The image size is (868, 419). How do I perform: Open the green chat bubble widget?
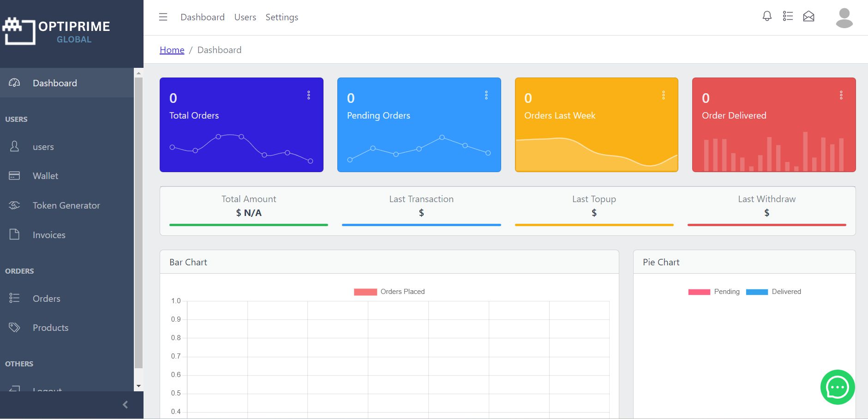[x=837, y=387]
